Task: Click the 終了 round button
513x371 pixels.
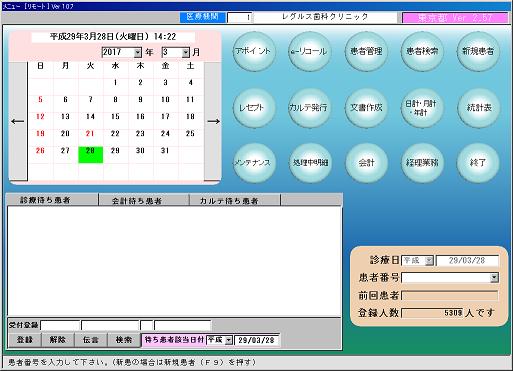Action: pyautogui.click(x=478, y=163)
